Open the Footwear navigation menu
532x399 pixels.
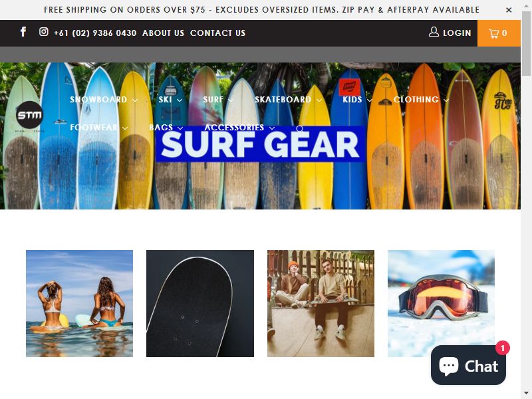click(x=98, y=128)
